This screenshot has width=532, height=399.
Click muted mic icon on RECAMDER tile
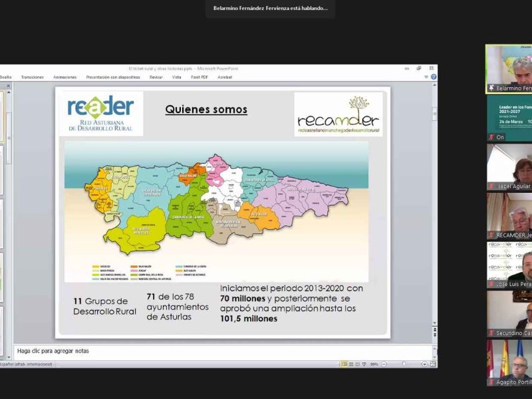tap(491, 235)
